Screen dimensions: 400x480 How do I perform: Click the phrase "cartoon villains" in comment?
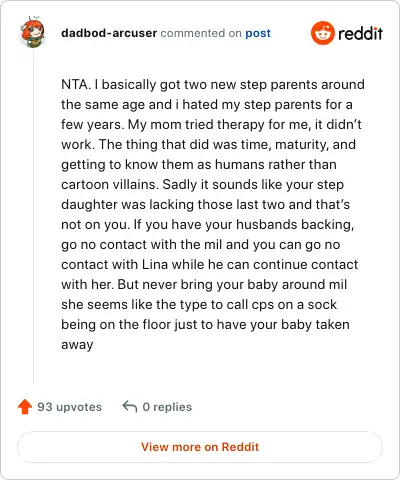(109, 184)
